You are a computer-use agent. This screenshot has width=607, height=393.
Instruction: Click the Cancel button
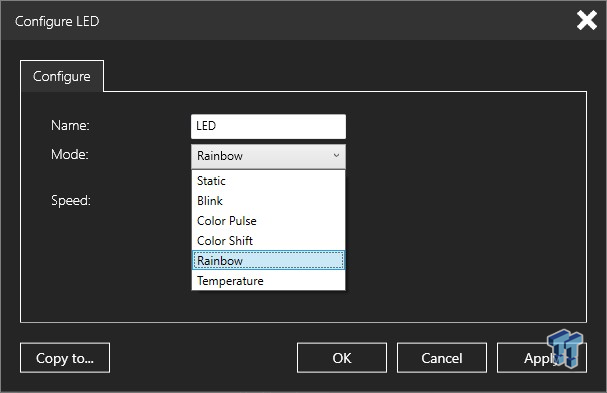pyautogui.click(x=442, y=358)
